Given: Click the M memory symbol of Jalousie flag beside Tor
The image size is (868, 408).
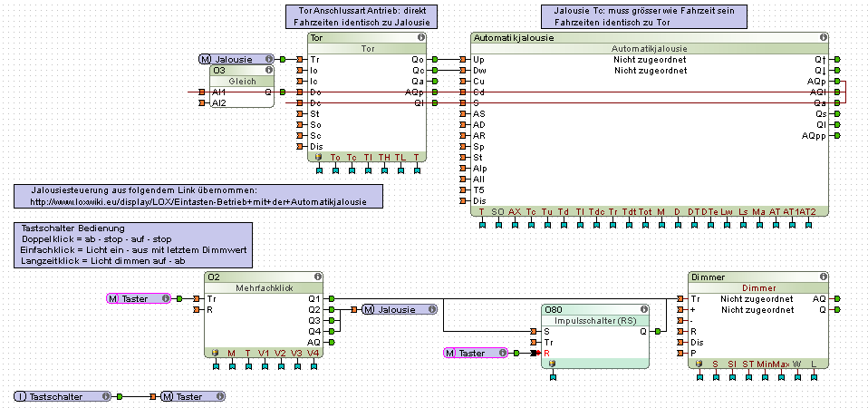Looking at the screenshot, I should click(206, 59).
